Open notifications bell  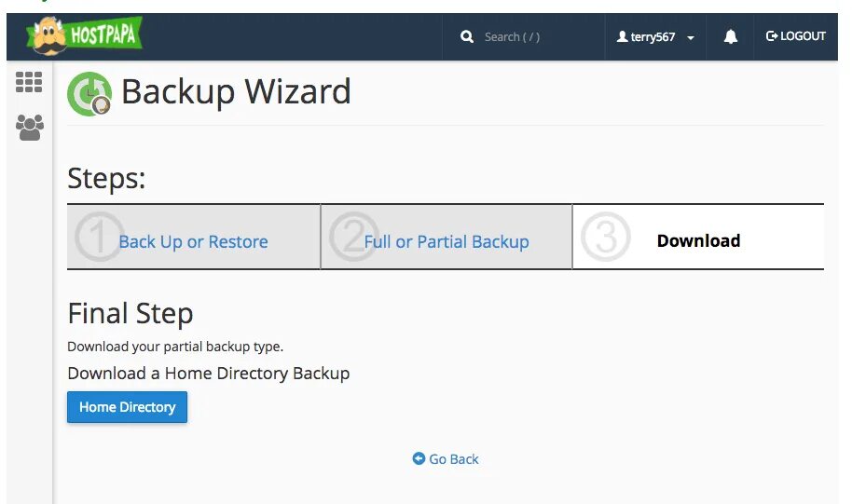click(x=730, y=36)
